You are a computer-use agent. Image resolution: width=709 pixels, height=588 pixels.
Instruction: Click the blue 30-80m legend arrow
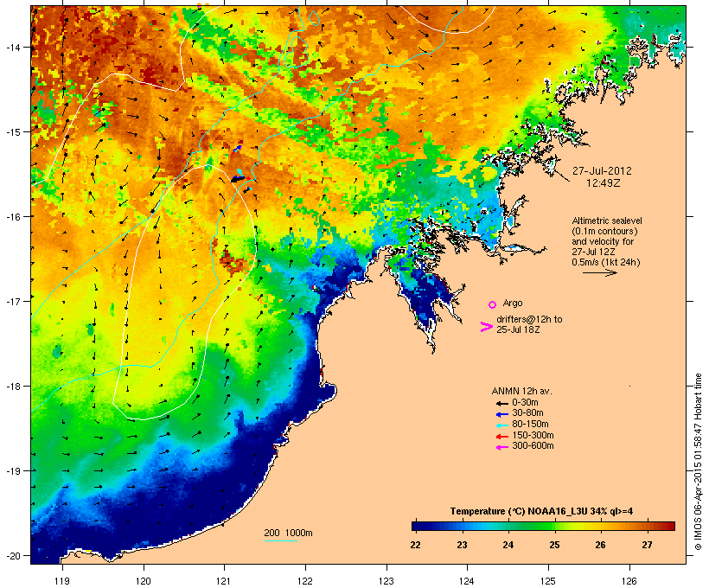tap(501, 414)
